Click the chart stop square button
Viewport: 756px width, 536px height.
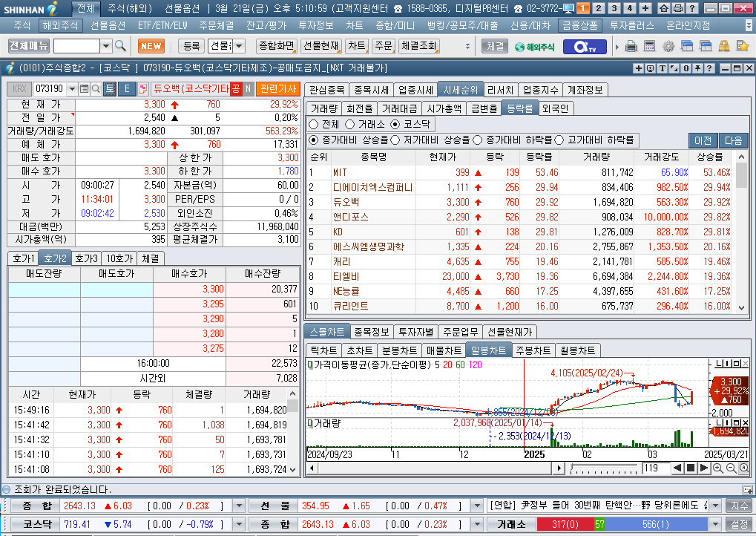(691, 468)
